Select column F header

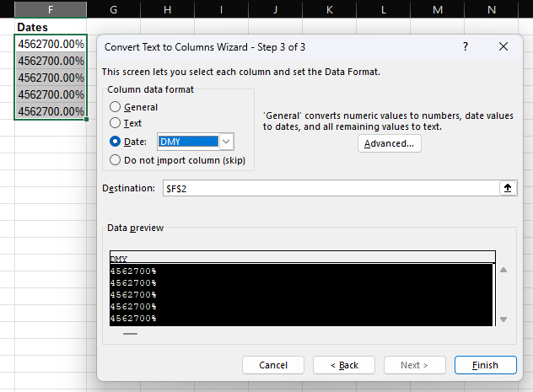pyautogui.click(x=51, y=9)
